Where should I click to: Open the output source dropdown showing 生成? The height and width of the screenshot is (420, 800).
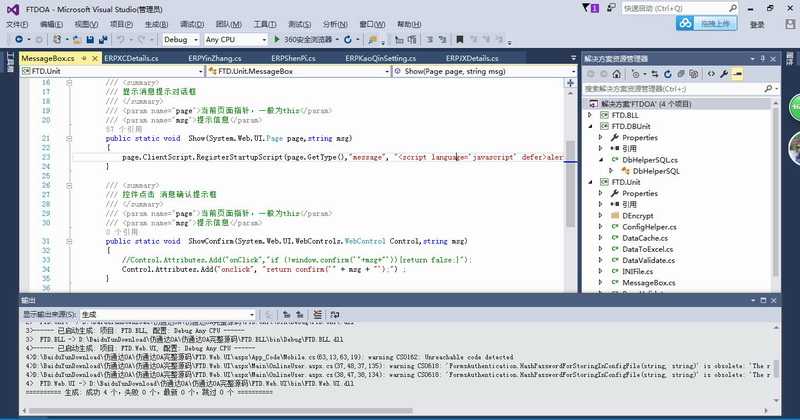point(167,314)
